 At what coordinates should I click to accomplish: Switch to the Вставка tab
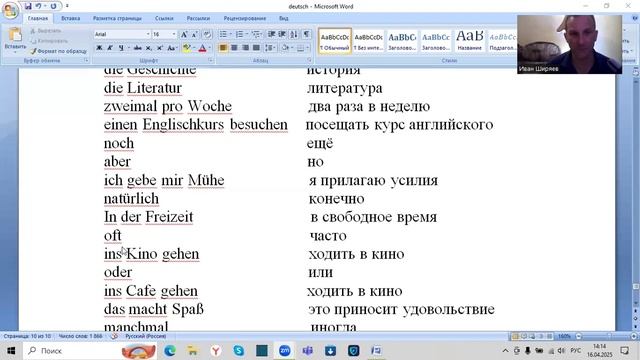point(71,18)
